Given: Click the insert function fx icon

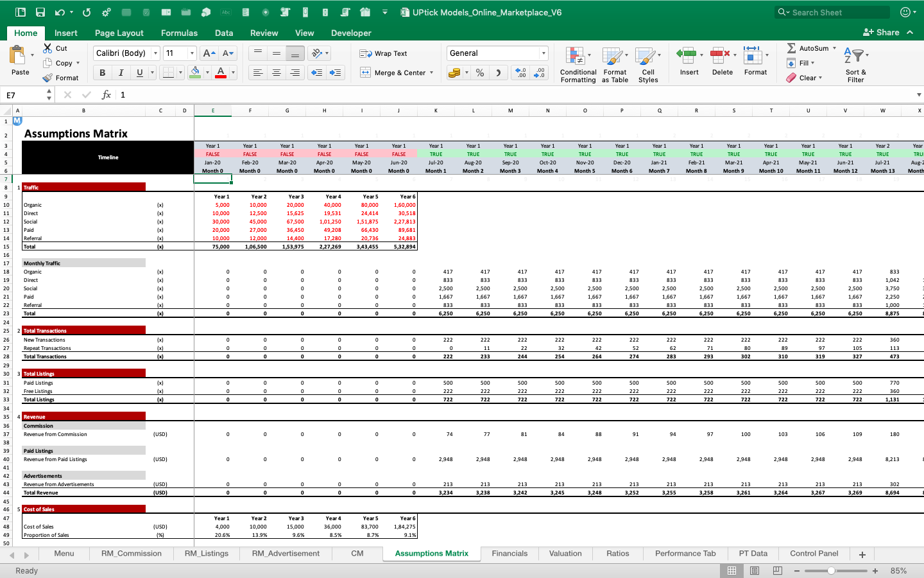Looking at the screenshot, I should point(107,95).
